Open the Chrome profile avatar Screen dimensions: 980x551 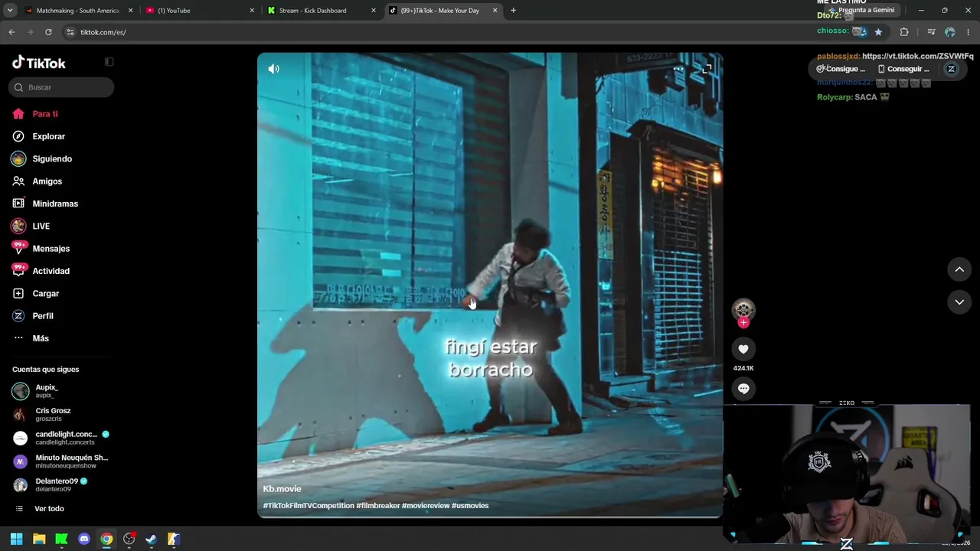950,32
